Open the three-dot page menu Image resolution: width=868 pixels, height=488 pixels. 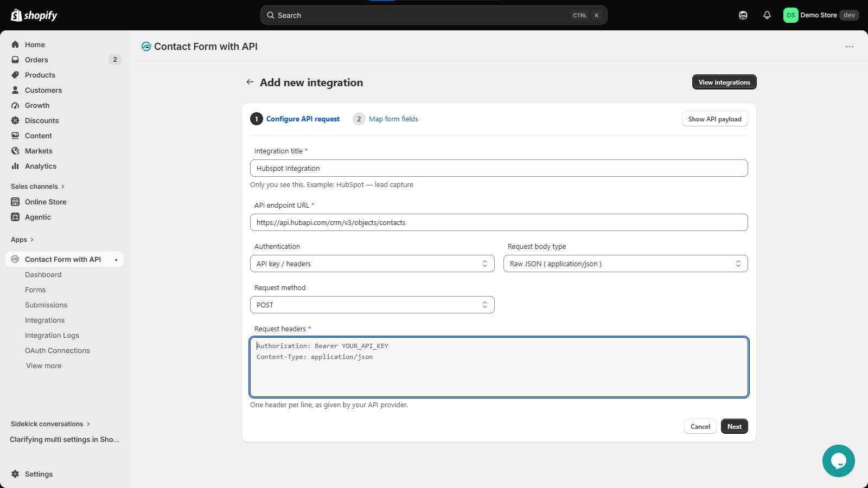(x=850, y=47)
